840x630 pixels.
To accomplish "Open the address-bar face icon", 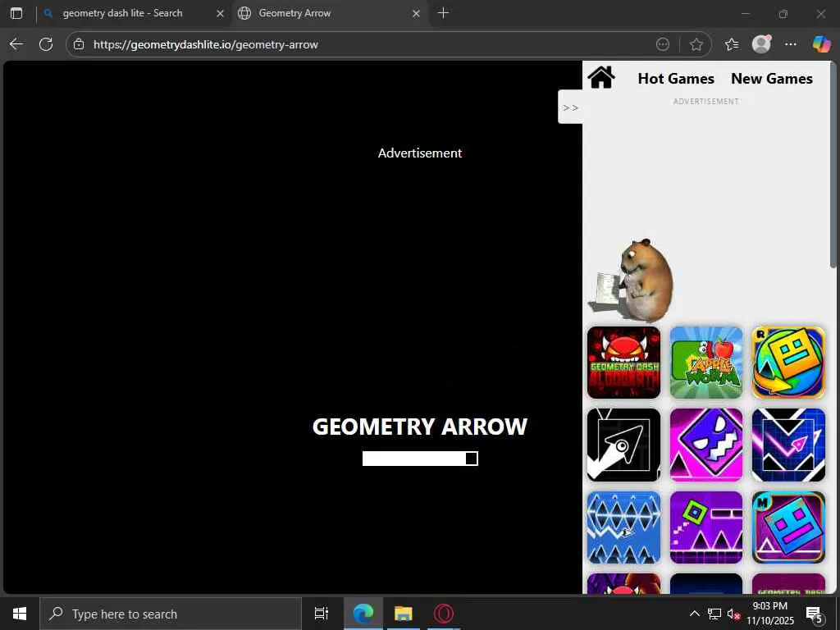I will (x=663, y=44).
